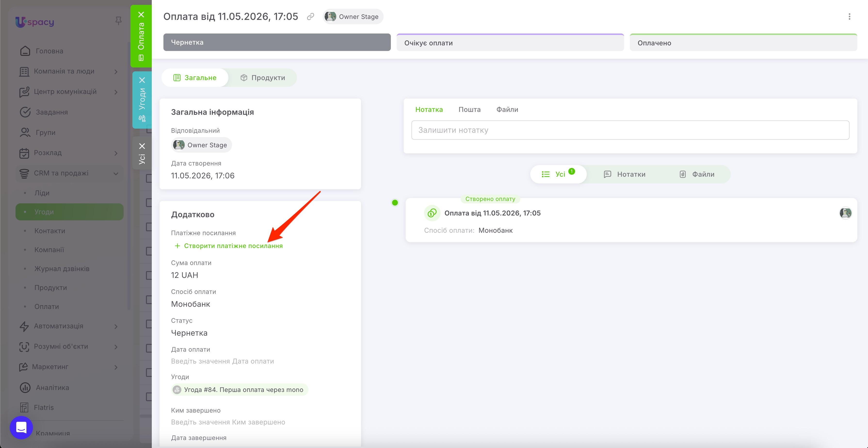Click responsible Owner Stage chip
Image resolution: width=868 pixels, height=448 pixels.
click(x=201, y=145)
